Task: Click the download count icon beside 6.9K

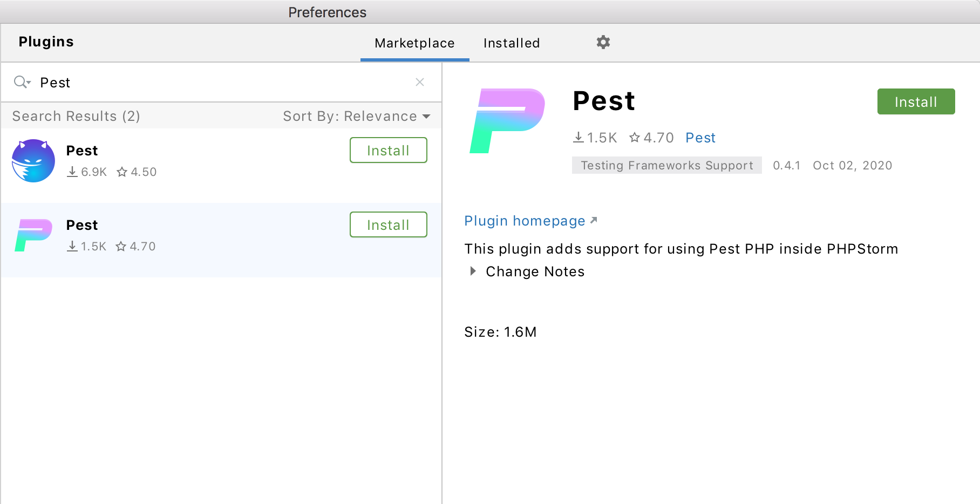Action: [x=72, y=172]
